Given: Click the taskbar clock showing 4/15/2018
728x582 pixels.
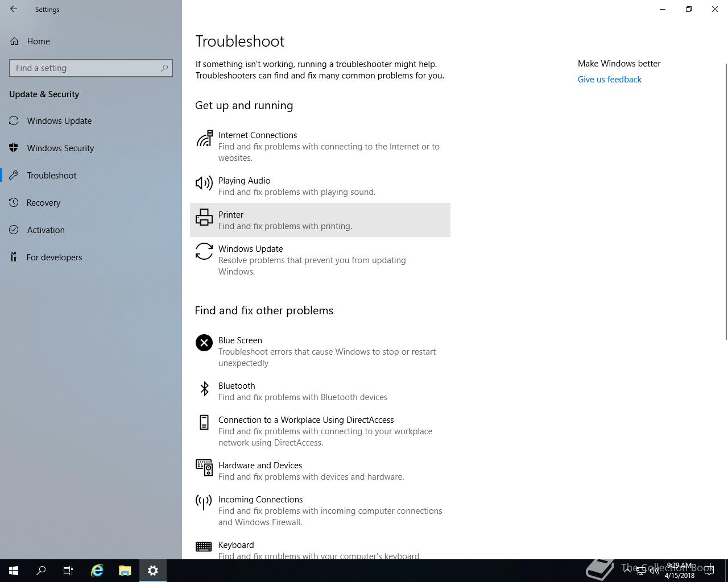Looking at the screenshot, I should coord(680,571).
